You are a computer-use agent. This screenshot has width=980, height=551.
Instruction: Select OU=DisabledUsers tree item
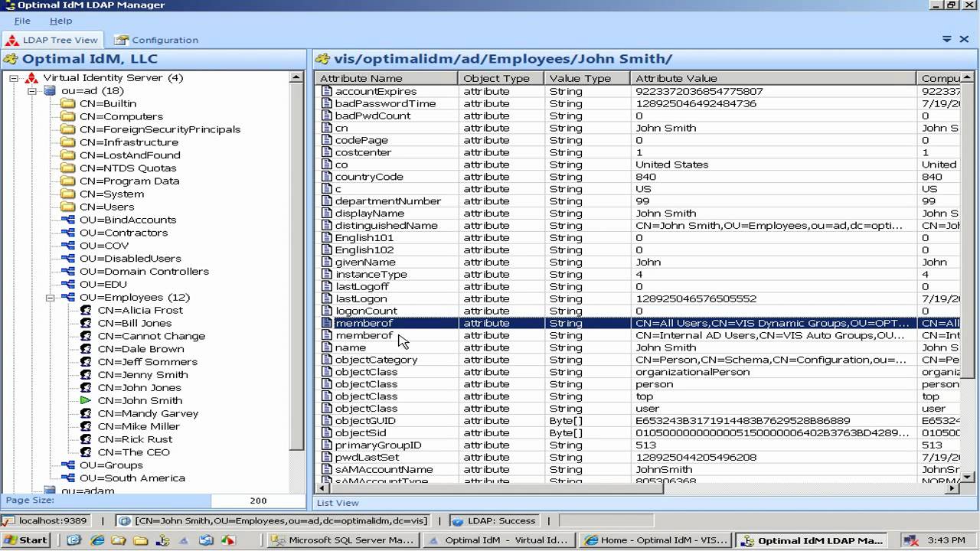coord(130,259)
